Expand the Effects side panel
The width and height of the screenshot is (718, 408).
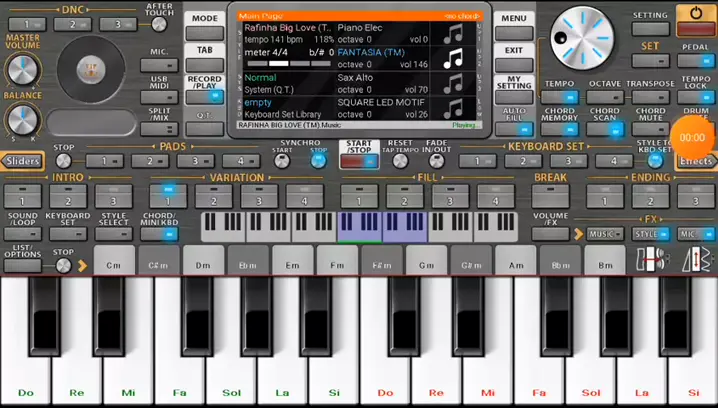pos(696,161)
